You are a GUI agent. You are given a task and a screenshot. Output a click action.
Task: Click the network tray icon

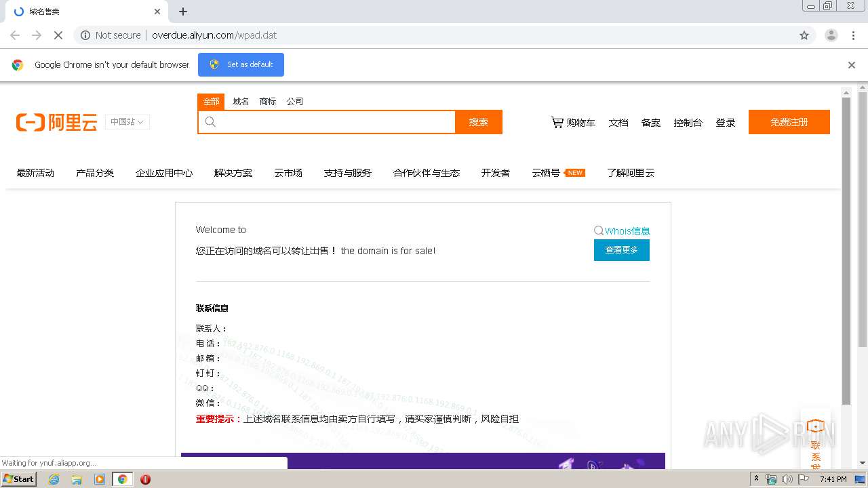(771, 479)
